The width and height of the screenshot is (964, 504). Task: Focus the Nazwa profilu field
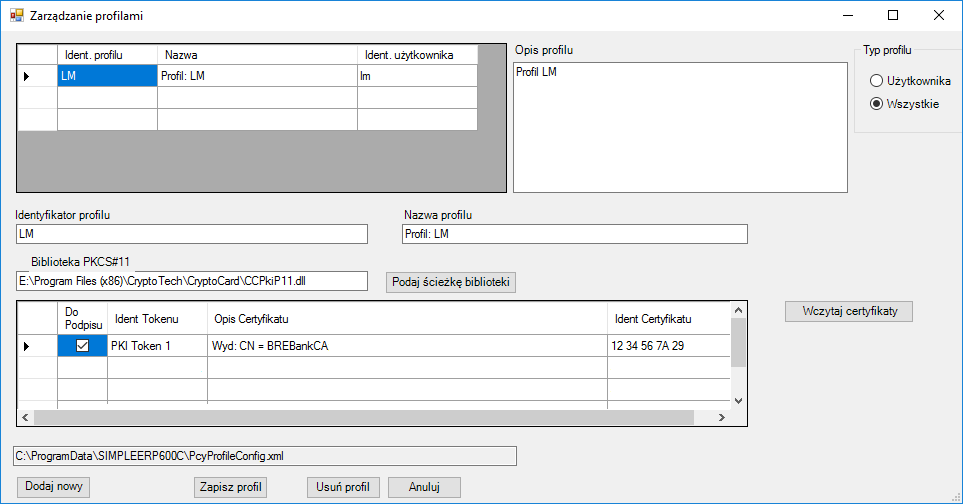(575, 234)
